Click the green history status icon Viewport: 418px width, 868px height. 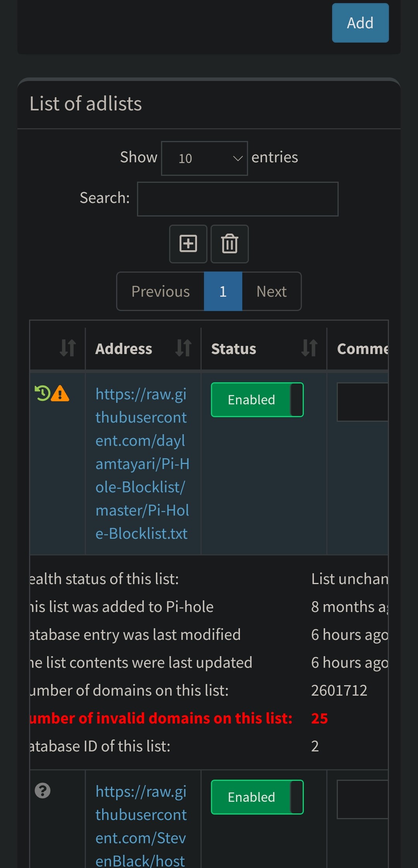pyautogui.click(x=42, y=393)
